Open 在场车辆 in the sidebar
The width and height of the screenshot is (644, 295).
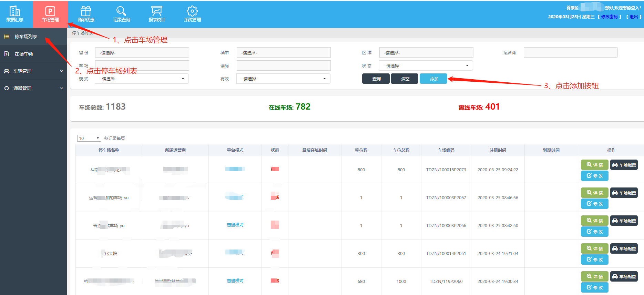tap(33, 54)
